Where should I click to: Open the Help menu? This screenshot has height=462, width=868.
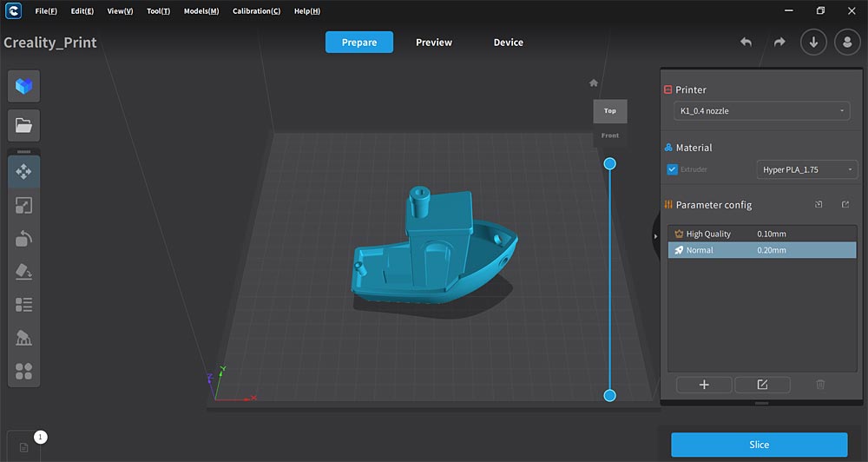pos(307,11)
